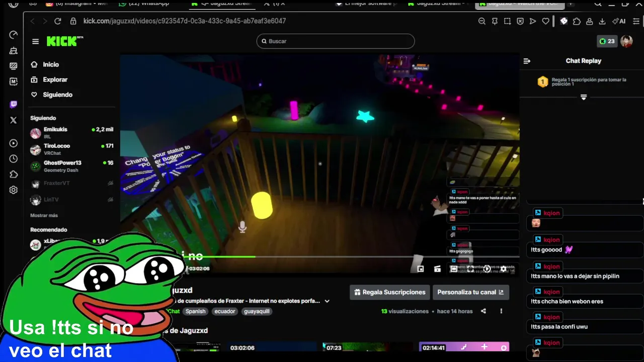644x362 pixels.
Task: Open the 07:23 video thumbnail
Action: [x=368, y=347]
